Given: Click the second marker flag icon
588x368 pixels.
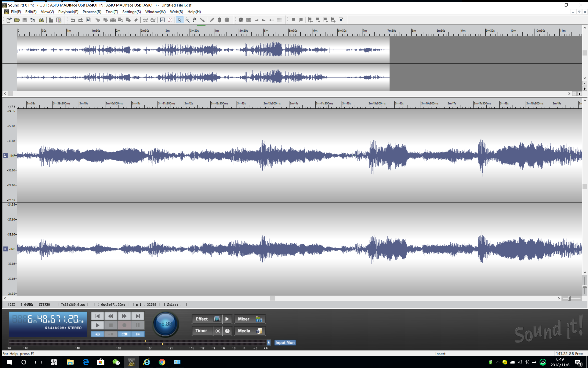Looking at the screenshot, I should pyautogui.click(x=301, y=20).
